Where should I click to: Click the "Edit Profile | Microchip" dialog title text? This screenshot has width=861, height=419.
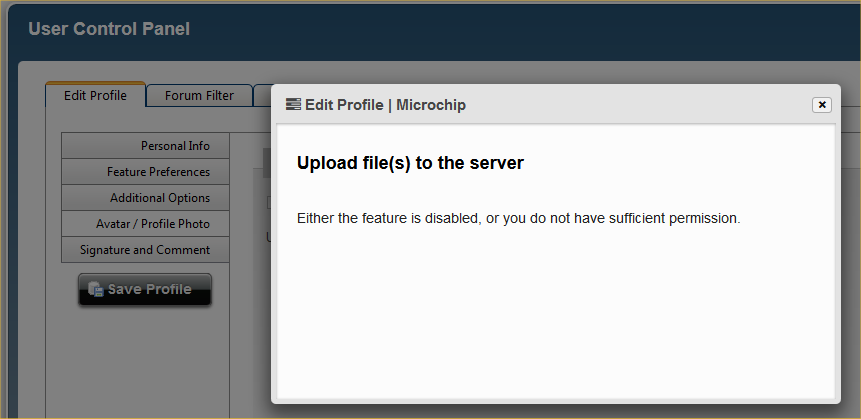click(x=385, y=105)
